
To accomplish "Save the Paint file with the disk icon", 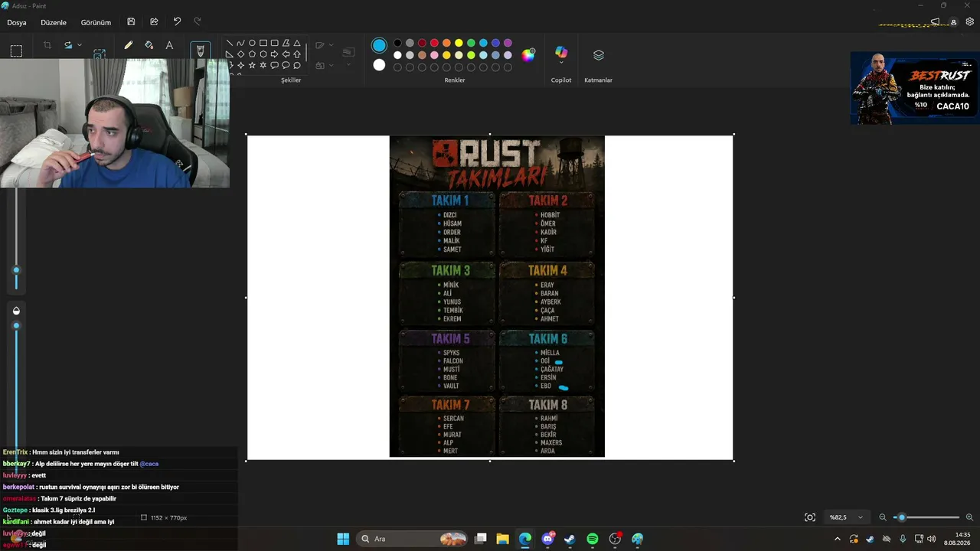I will tap(131, 21).
